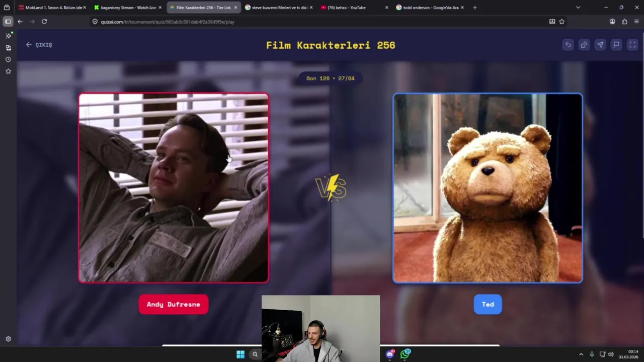Go back with the browser back arrow
Screen dimensions: 644x362
pos(20,22)
